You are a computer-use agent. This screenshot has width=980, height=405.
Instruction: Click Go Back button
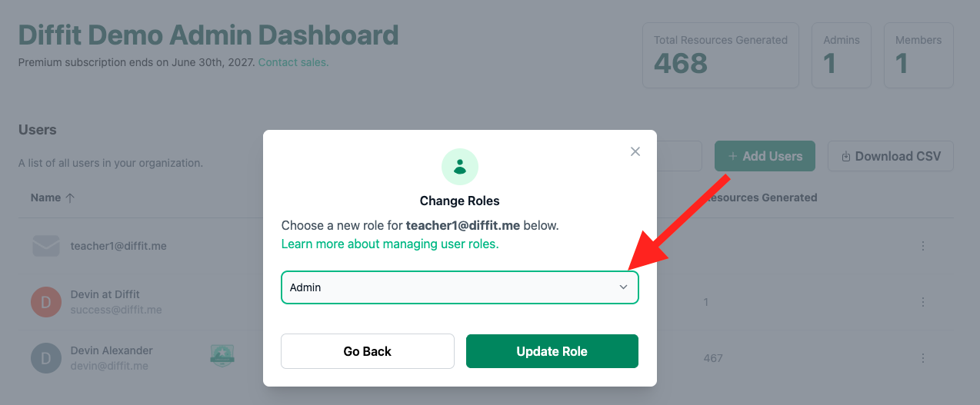[368, 351]
